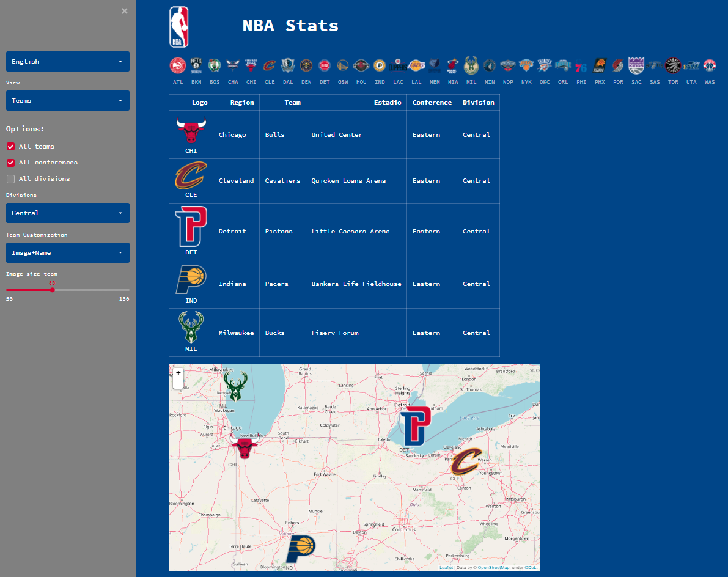Open the Leaflet attribution link
Viewport: 728px width, 577px height.
click(x=446, y=568)
